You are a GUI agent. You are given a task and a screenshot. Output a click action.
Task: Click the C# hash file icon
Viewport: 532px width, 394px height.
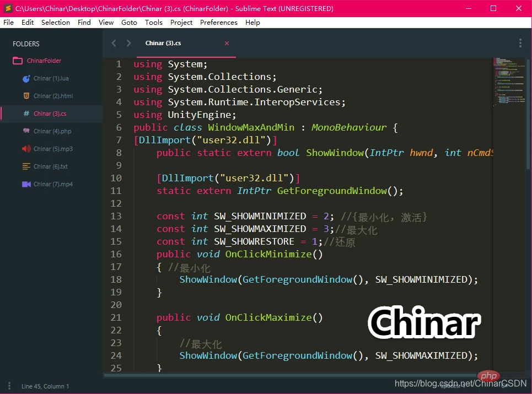26,114
